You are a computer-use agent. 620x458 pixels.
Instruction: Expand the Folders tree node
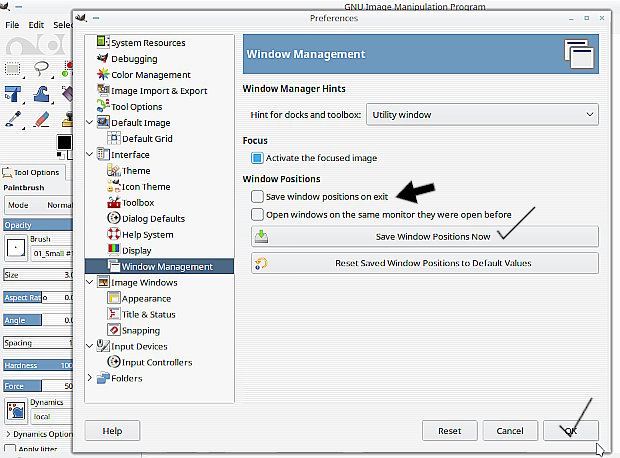tap(90, 378)
